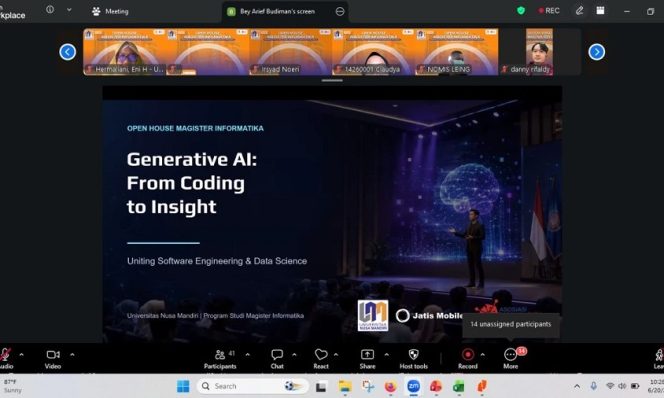Toggle the Record button

click(468, 359)
